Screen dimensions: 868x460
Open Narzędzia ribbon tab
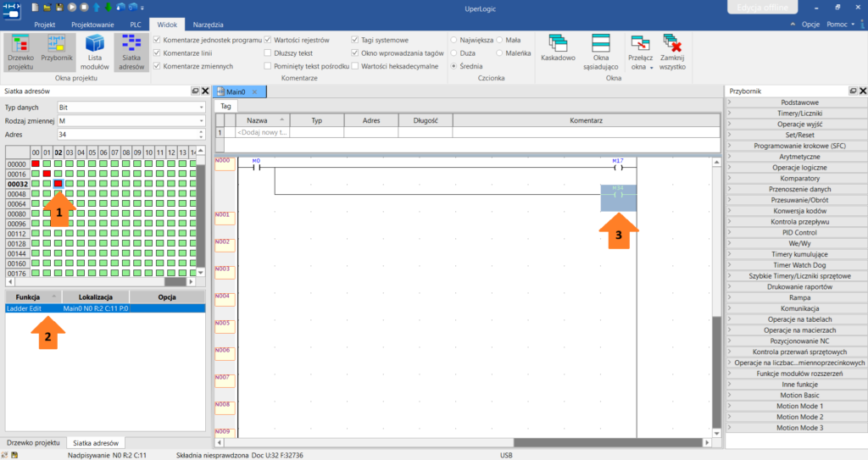[209, 25]
